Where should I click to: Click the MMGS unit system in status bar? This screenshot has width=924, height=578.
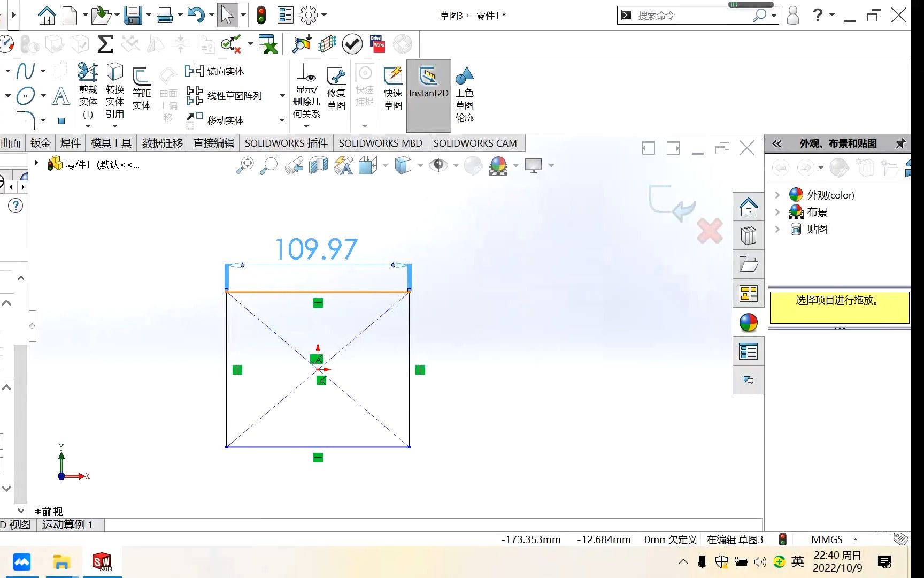point(827,539)
